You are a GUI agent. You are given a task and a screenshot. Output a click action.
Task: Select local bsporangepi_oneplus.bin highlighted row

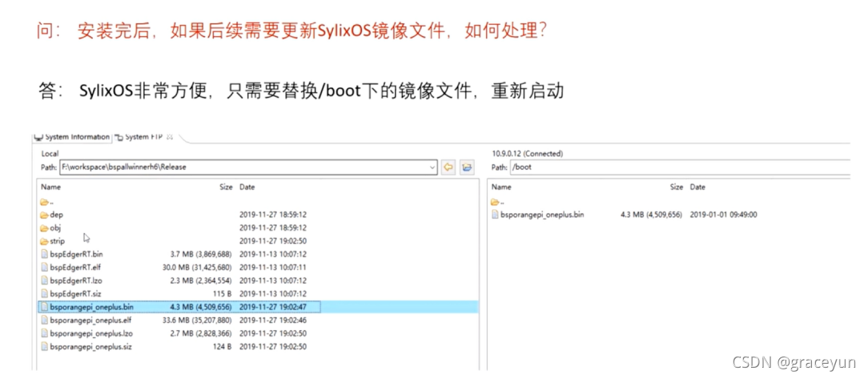coord(258,306)
